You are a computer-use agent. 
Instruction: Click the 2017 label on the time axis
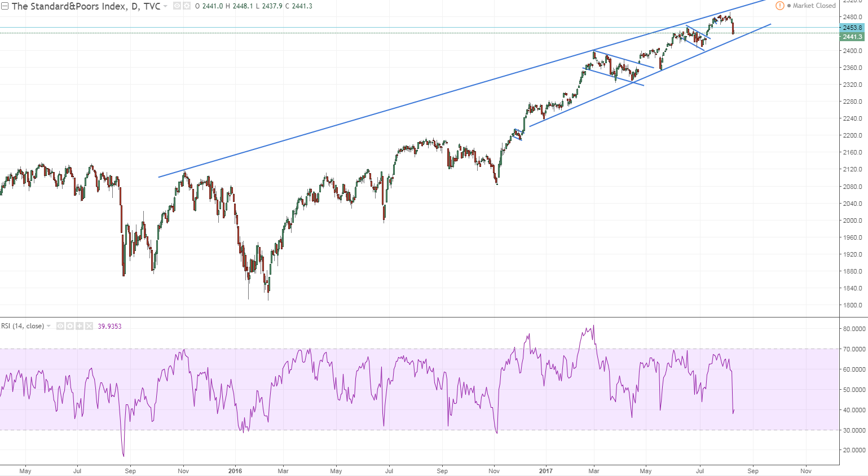[546, 471]
